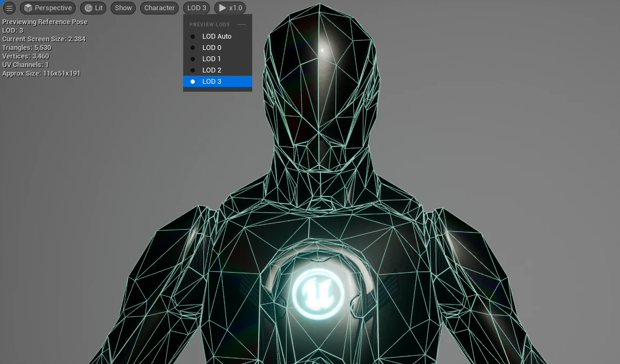Click the LOD: 3 stat text
Image resolution: width=620 pixels, height=364 pixels.
click(x=13, y=31)
